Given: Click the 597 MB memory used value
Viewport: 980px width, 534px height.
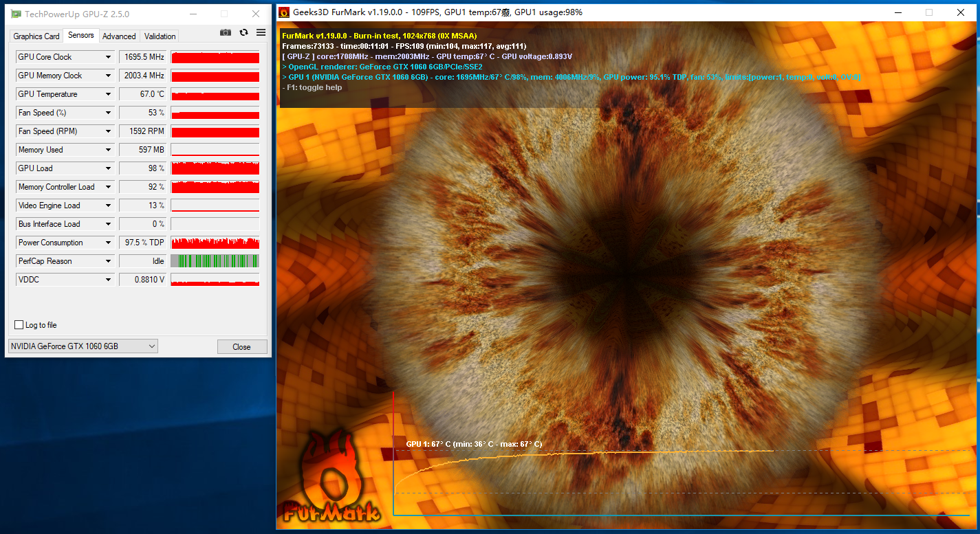Looking at the screenshot, I should click(x=143, y=150).
